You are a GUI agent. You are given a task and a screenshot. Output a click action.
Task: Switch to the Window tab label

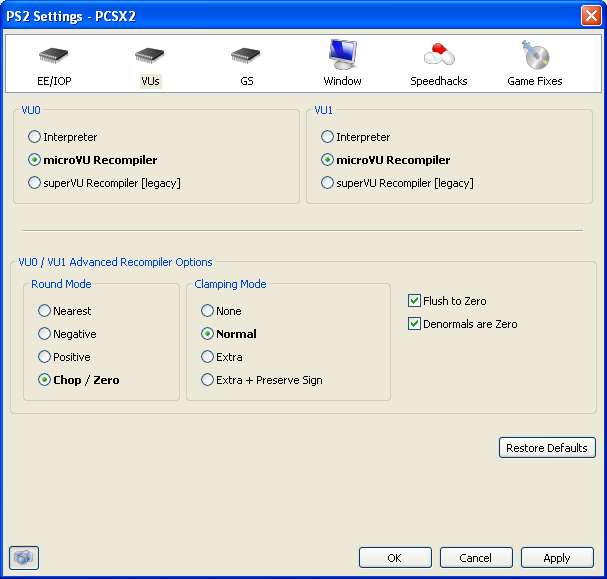click(343, 81)
